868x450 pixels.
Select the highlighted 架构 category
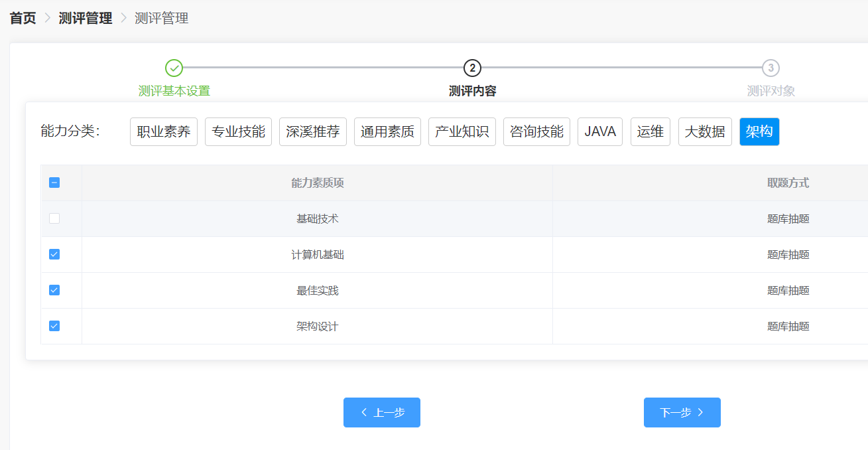point(759,131)
